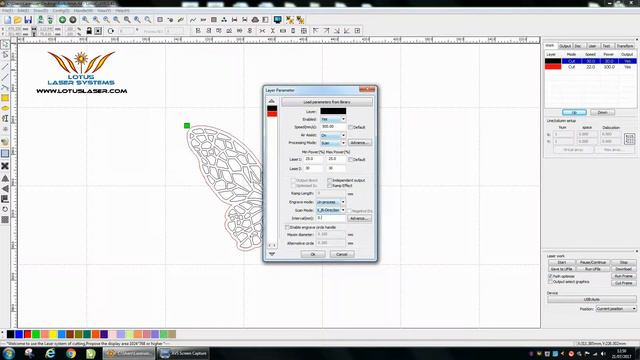Click the Save floppy disk icon
640x360 pixels.
click(x=28, y=20)
